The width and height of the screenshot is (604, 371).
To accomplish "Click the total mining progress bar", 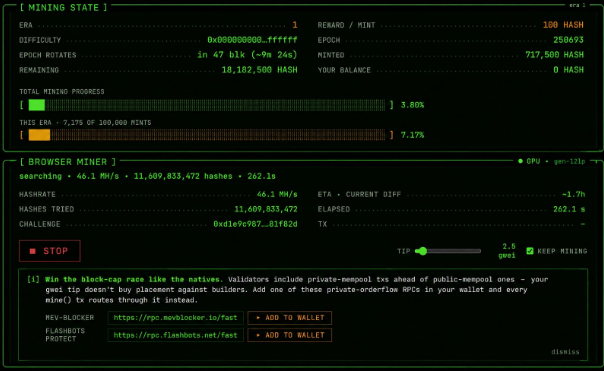I will (207, 105).
